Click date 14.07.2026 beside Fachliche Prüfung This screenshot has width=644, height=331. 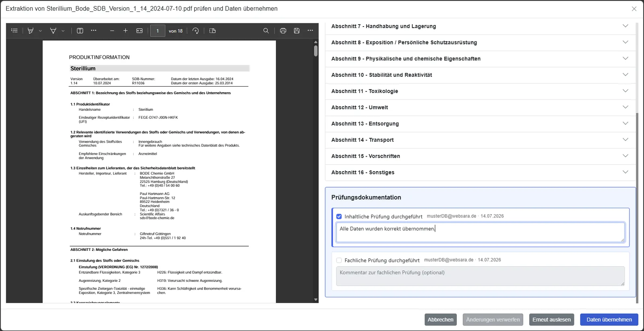(x=489, y=260)
